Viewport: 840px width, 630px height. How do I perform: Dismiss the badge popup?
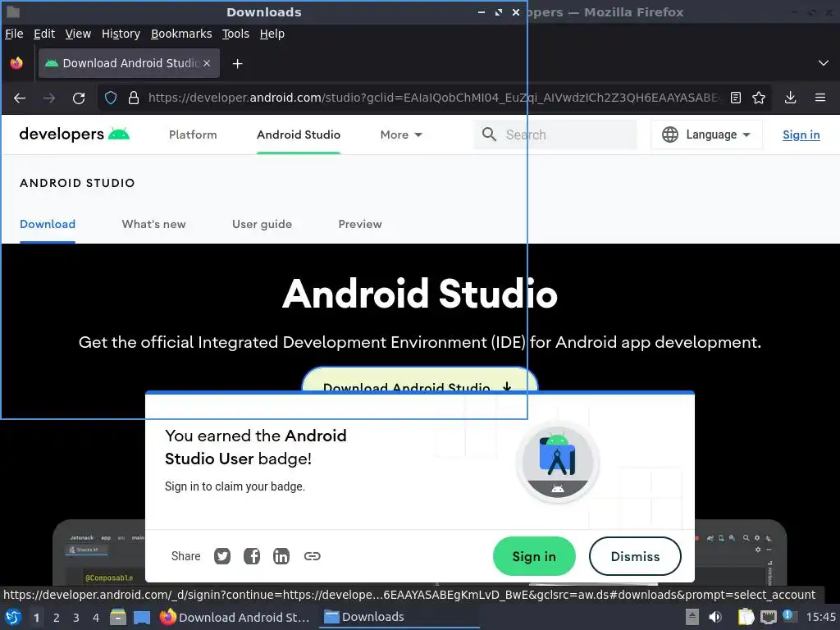[x=636, y=557]
